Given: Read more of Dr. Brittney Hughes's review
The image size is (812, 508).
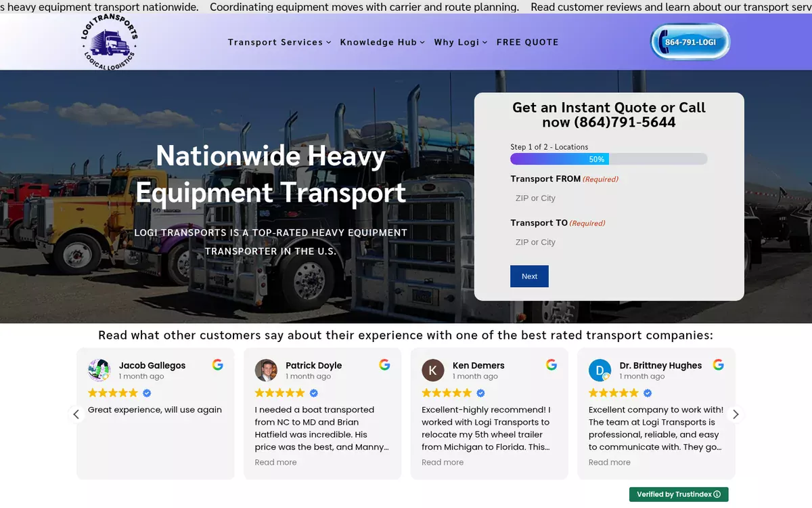Looking at the screenshot, I should tap(610, 462).
